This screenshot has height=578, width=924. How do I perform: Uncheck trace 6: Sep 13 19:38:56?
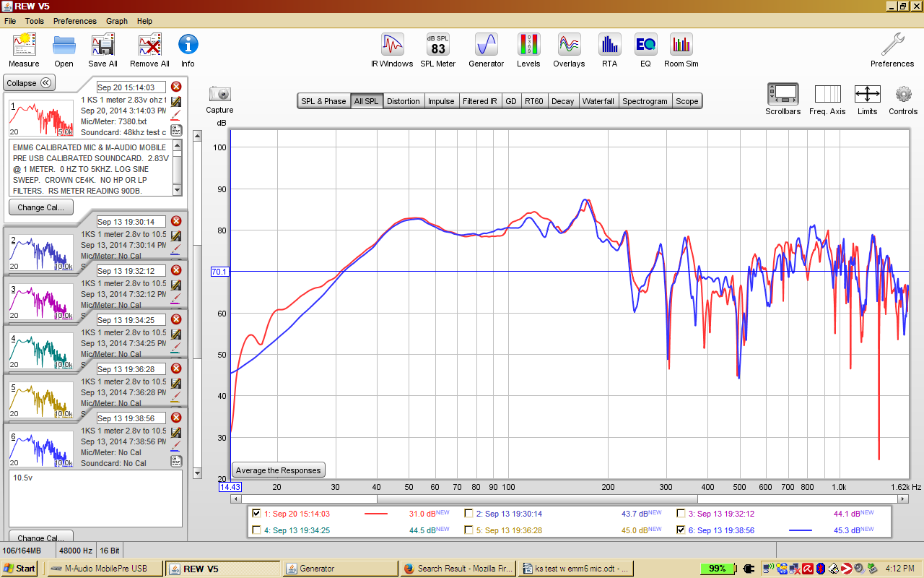(681, 530)
